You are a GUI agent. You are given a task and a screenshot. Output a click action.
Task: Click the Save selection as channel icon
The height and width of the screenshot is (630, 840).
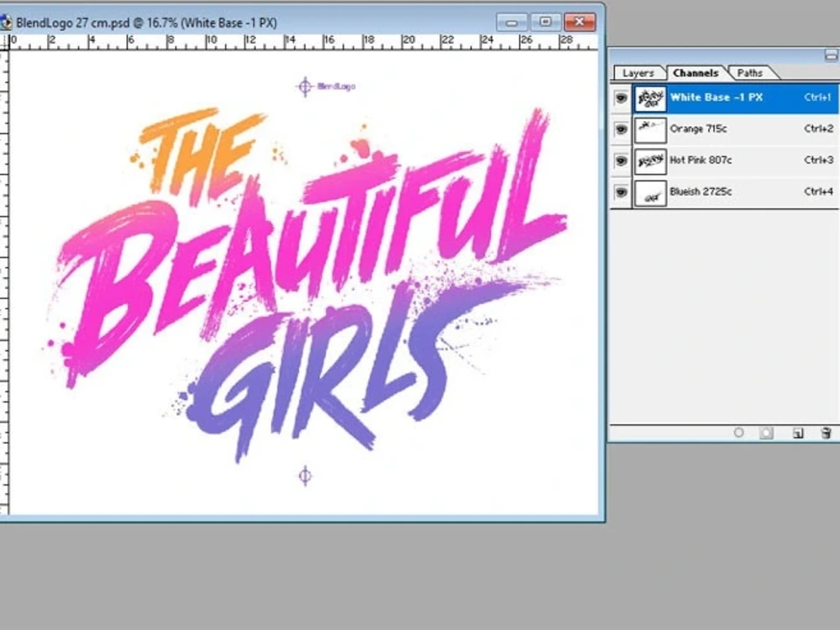point(765,433)
